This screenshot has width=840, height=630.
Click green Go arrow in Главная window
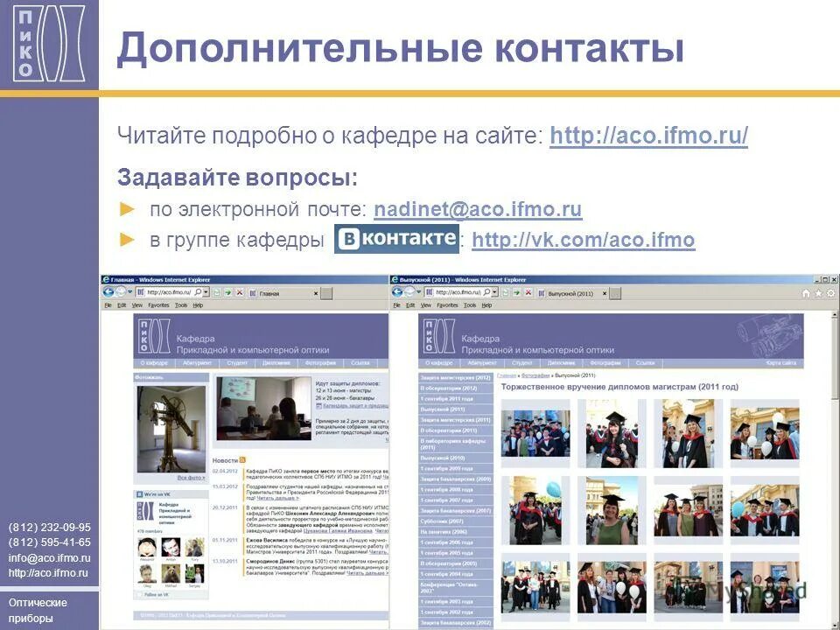pos(227,293)
